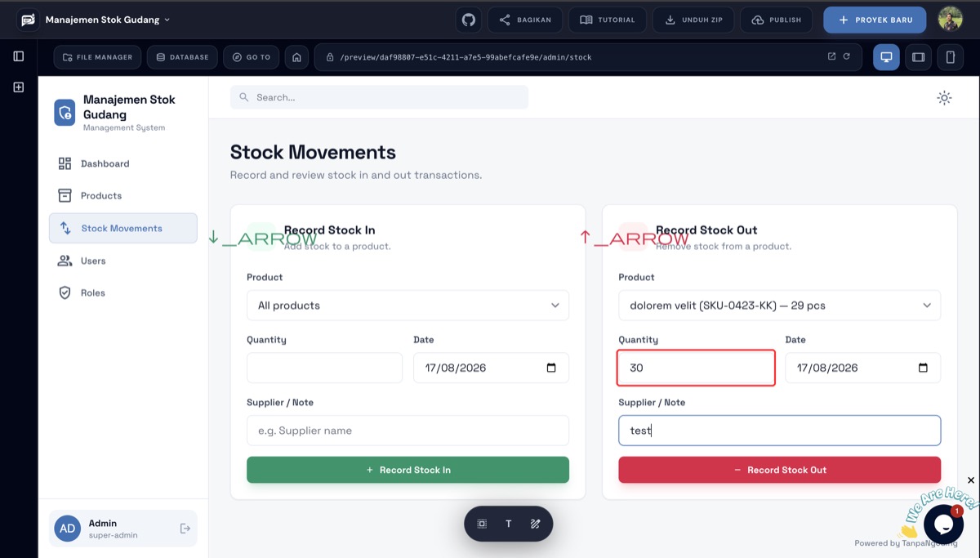Screen dimensions: 980x558
Task: Click the Publish button
Action: coord(777,20)
